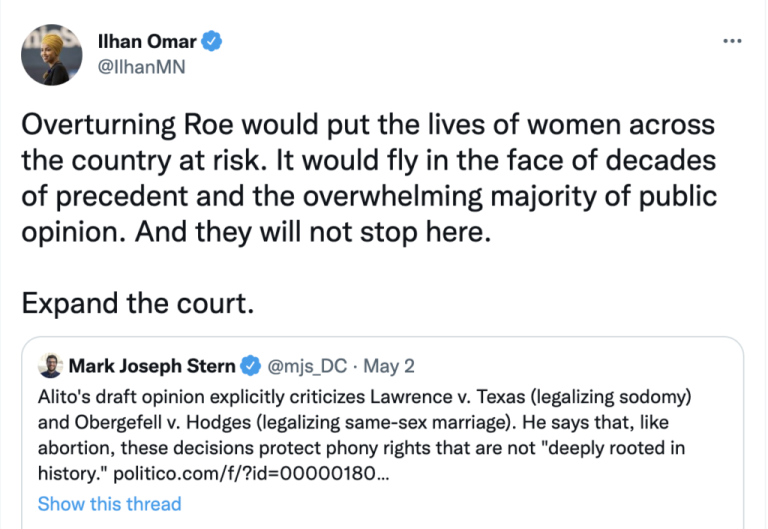Open Ilhan Omar's profile via display name
This screenshot has width=768, height=529.
(149, 41)
